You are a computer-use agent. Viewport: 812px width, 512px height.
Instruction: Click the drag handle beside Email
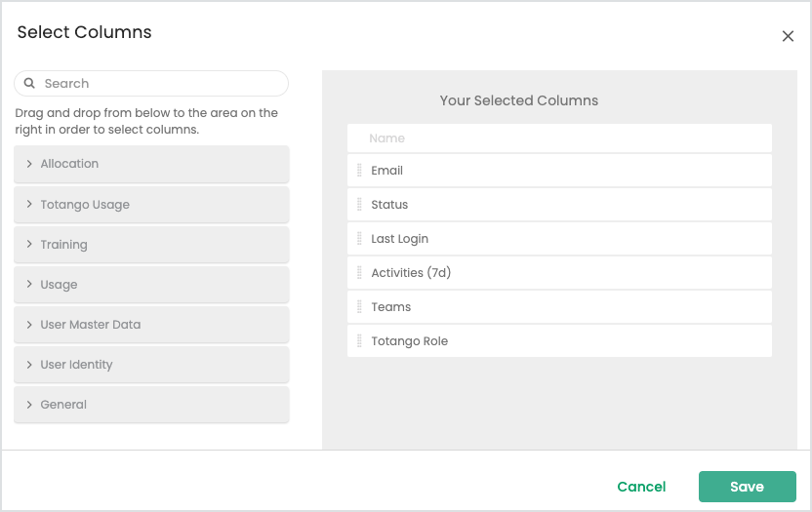[359, 171]
